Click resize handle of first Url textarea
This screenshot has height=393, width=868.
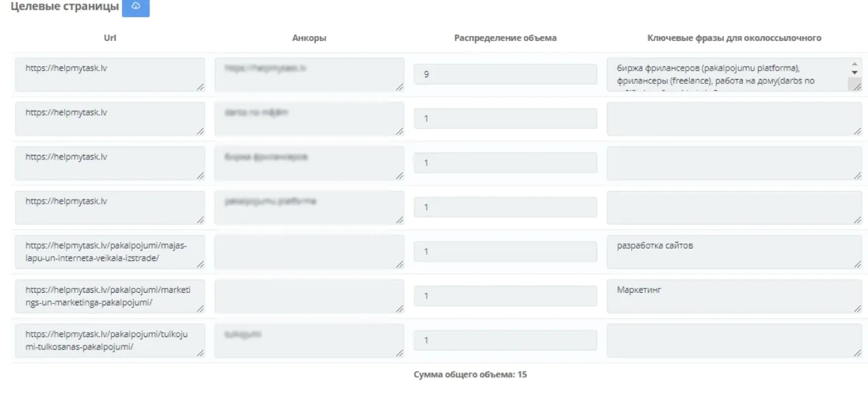pos(200,87)
